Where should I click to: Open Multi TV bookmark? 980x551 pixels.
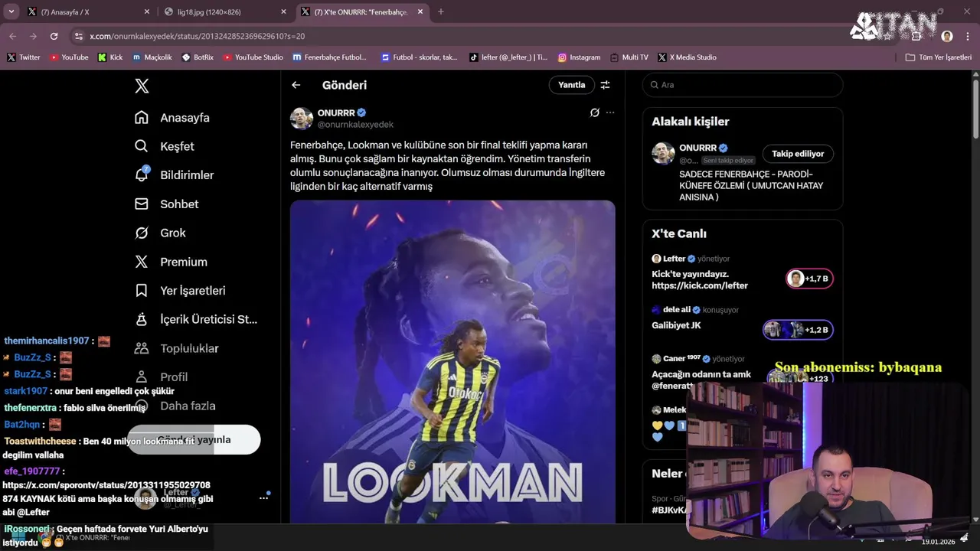[629, 57]
